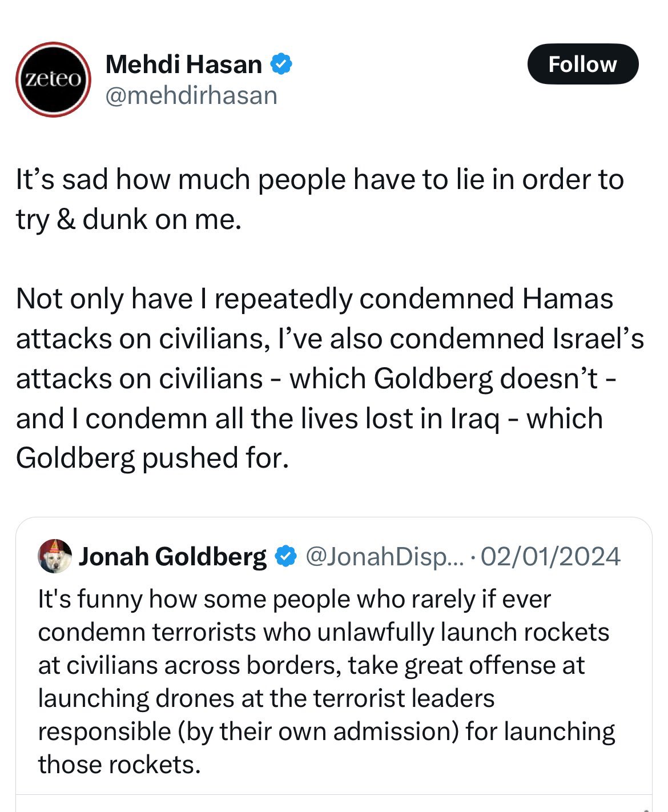Select the 02/01/2024 date stamp
The height and width of the screenshot is (812, 668).
pos(550,556)
